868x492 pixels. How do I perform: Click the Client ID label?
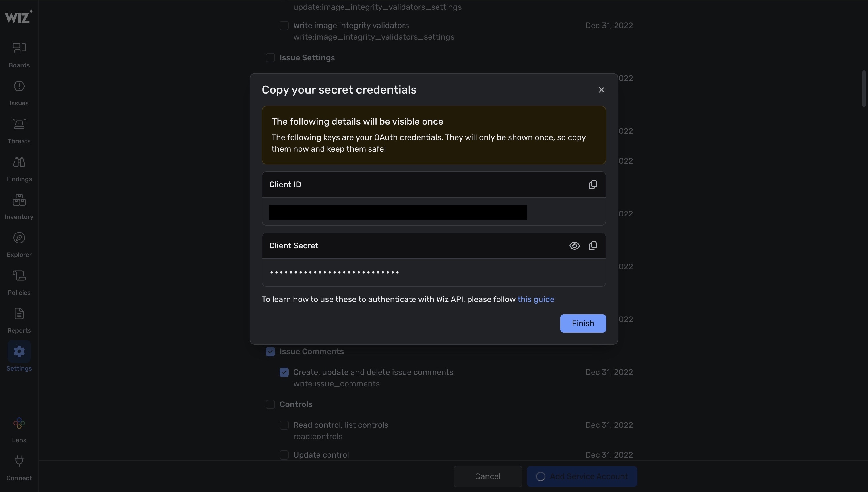coord(285,185)
